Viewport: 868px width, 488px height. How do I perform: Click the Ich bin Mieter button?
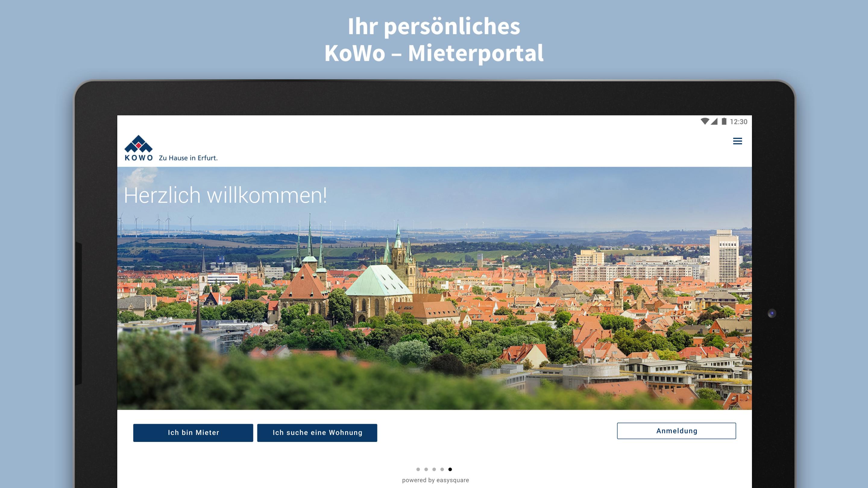(193, 433)
